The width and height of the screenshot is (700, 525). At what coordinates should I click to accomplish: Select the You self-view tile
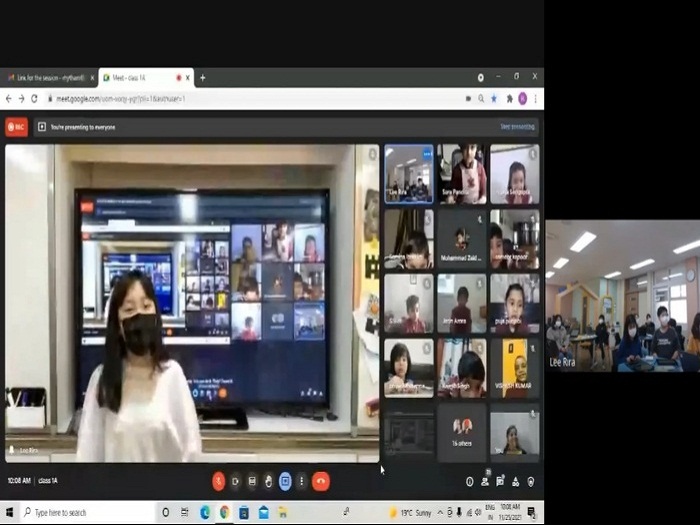click(x=515, y=433)
